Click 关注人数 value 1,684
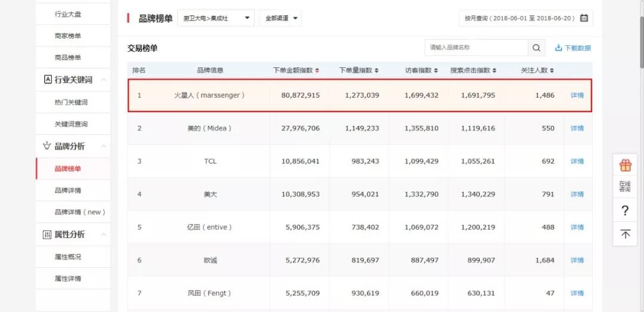Screen dimensions: 644x312 tap(544, 260)
